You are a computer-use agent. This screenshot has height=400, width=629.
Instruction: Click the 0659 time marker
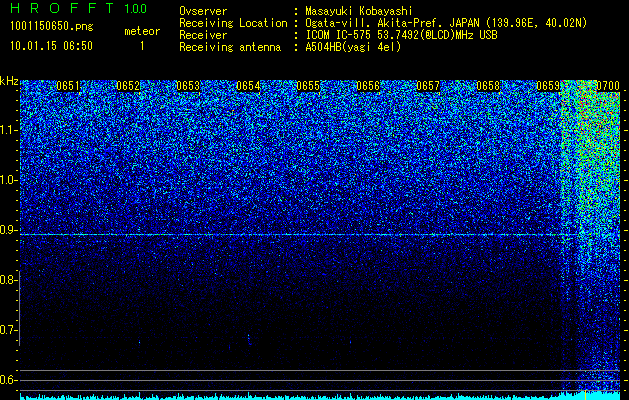coord(548,86)
